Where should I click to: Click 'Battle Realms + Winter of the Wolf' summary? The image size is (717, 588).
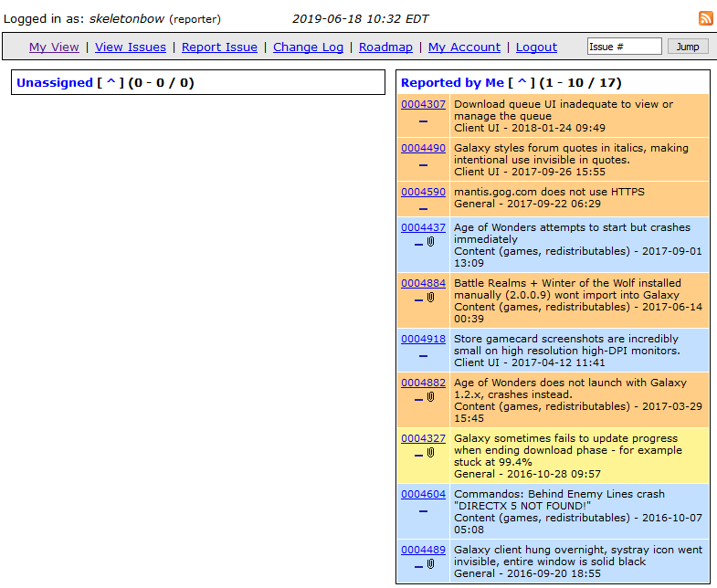(567, 289)
